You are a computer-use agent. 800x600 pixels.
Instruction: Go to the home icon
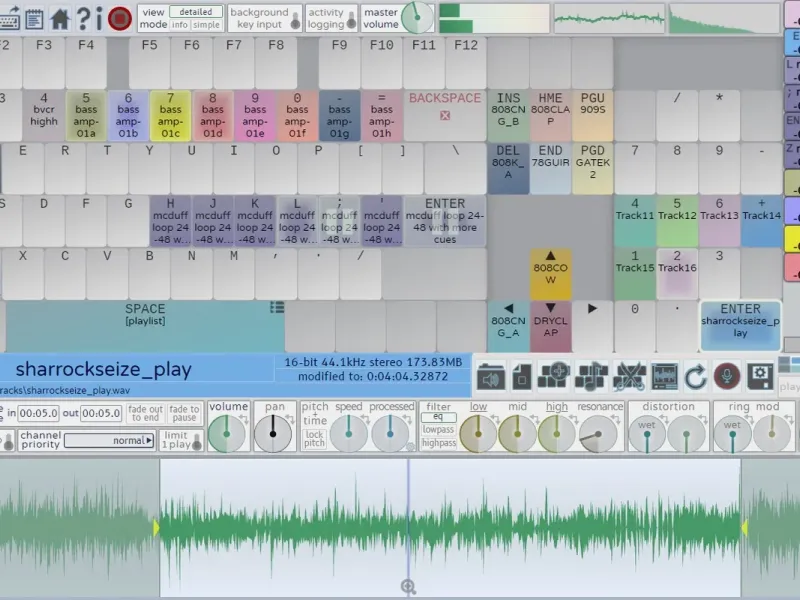tap(60, 18)
